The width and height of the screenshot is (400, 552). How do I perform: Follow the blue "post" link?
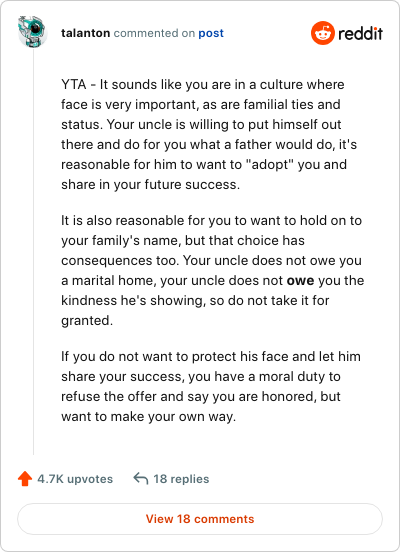211,33
